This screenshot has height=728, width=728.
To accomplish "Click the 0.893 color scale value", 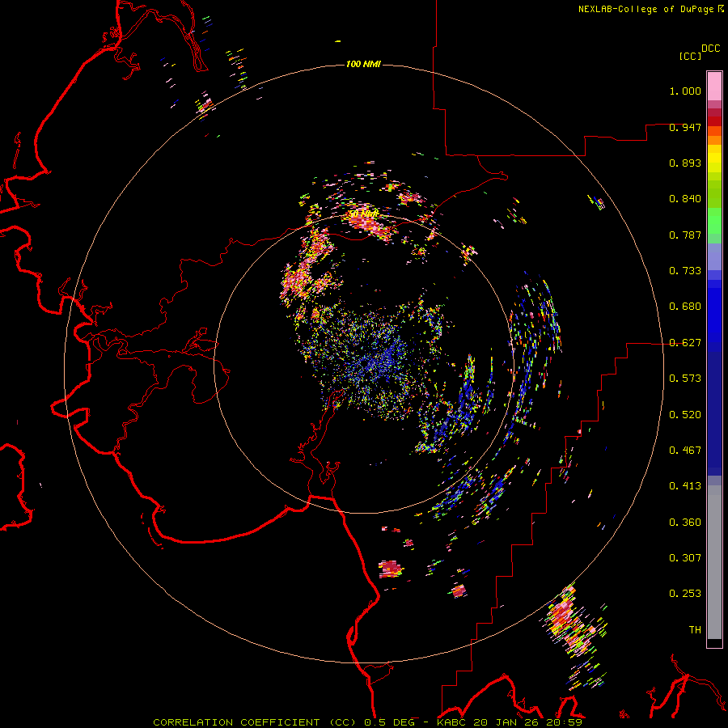I will [x=685, y=163].
